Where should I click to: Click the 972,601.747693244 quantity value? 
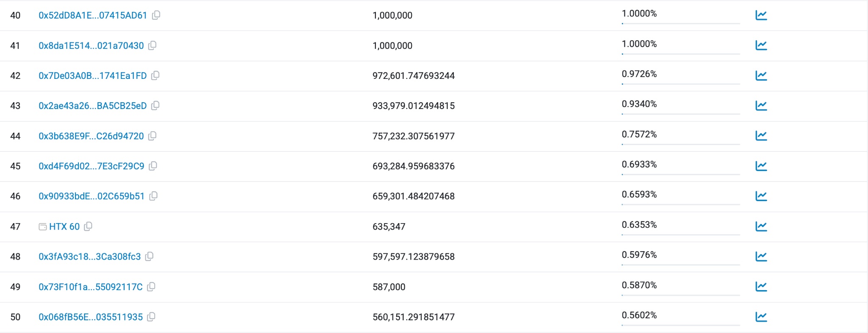(x=413, y=76)
